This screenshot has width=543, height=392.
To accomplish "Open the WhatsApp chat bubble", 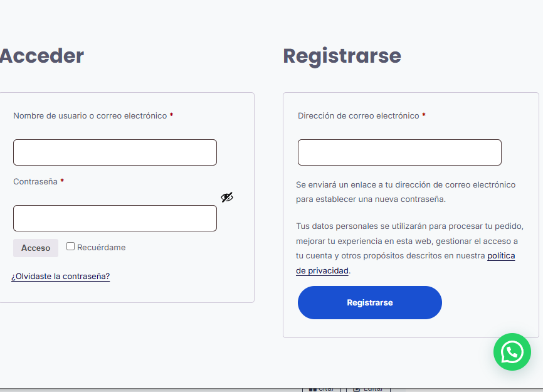I will (x=512, y=352).
